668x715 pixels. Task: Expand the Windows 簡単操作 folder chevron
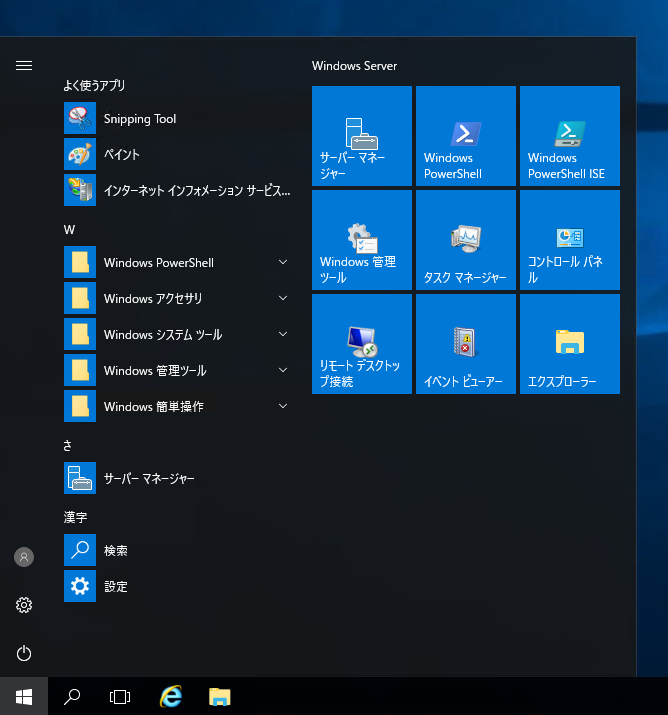coord(283,406)
